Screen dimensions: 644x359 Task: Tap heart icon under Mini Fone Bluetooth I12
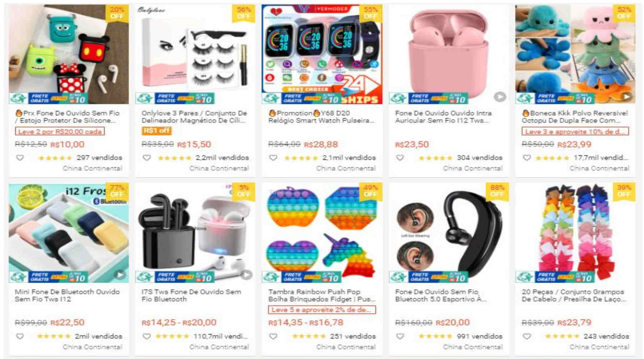point(20,336)
